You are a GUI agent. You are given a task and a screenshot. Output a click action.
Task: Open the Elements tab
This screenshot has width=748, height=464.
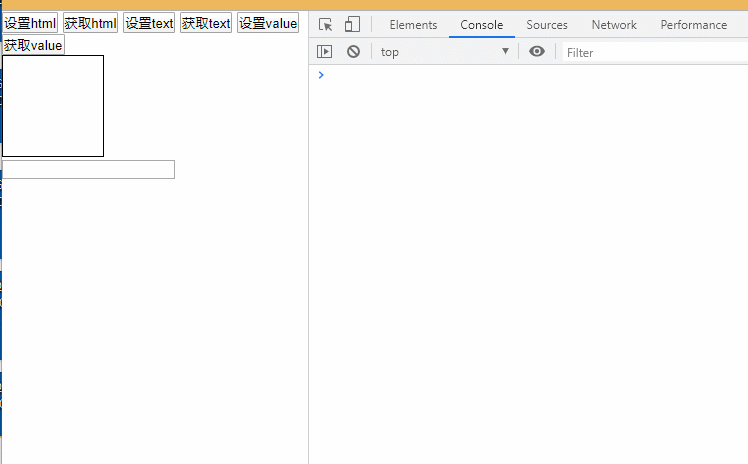coord(413,25)
